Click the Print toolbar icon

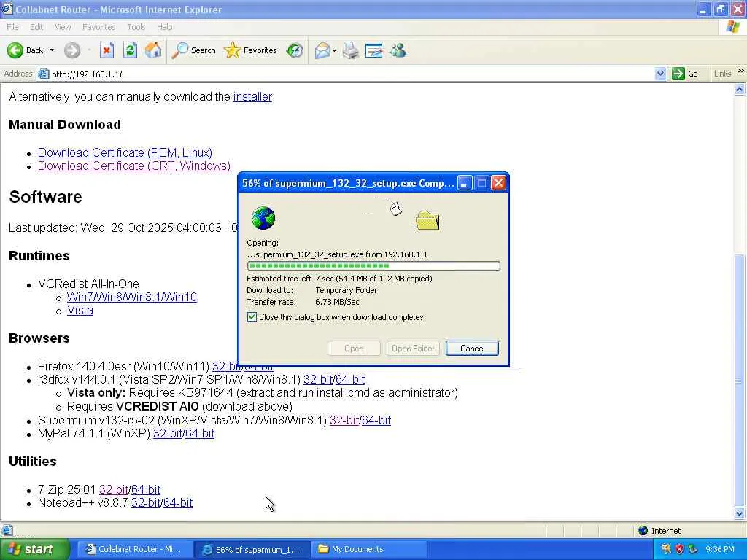coord(351,50)
